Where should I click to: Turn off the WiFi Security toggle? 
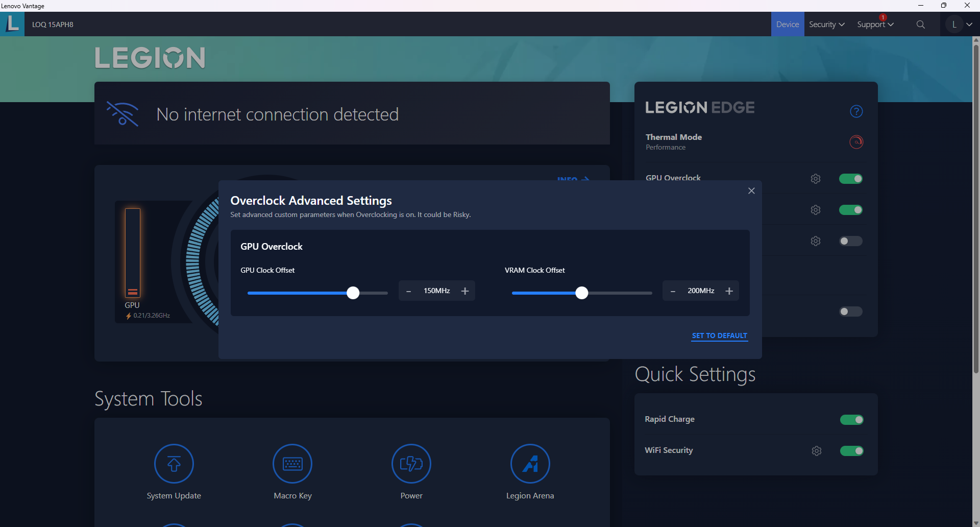852,451
